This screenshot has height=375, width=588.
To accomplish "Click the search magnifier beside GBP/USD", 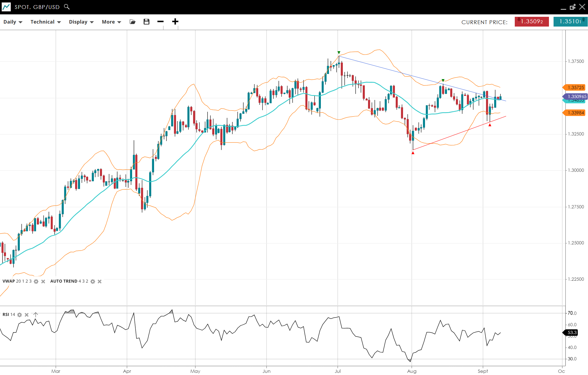I will coord(67,7).
